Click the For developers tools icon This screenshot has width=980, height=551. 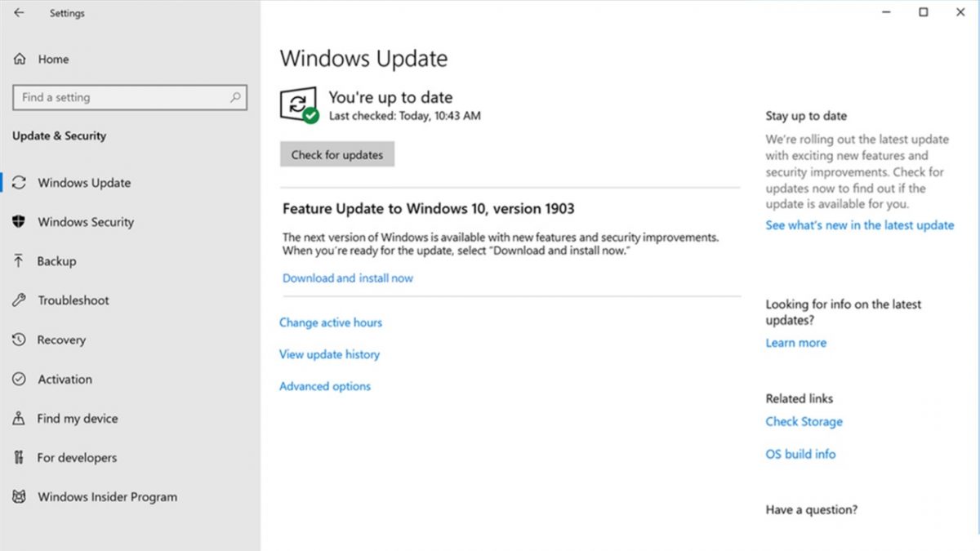(x=19, y=457)
